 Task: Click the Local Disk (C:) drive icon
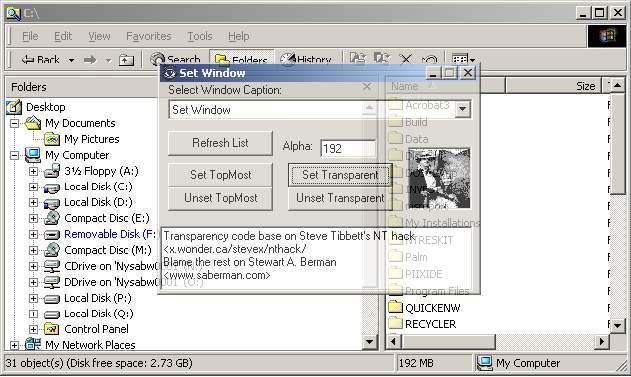point(52,187)
